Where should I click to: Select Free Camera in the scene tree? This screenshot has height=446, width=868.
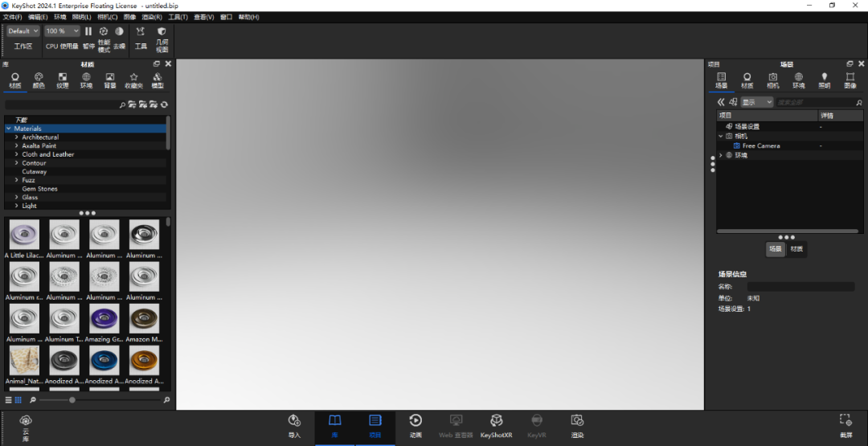760,146
